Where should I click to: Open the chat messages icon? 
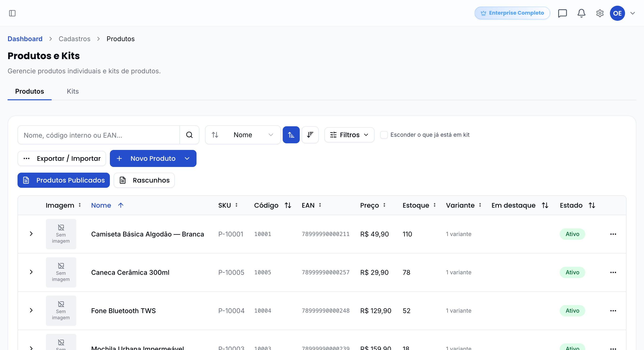tap(562, 13)
